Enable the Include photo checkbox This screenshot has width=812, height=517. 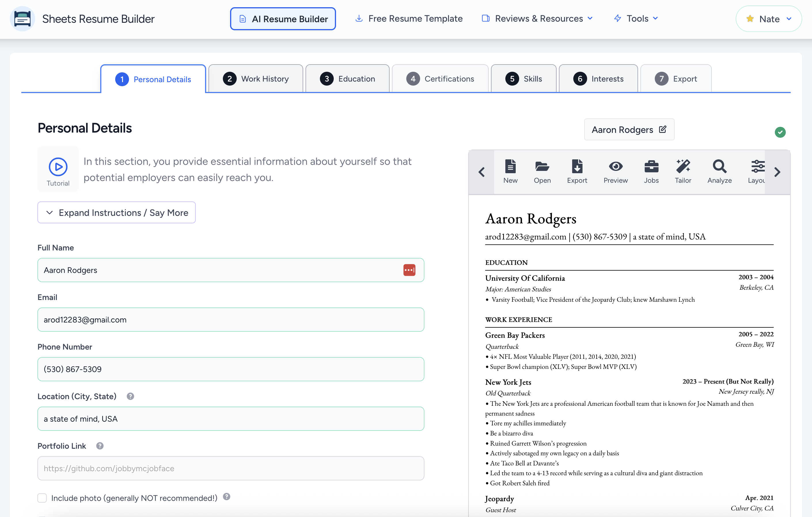[42, 498]
